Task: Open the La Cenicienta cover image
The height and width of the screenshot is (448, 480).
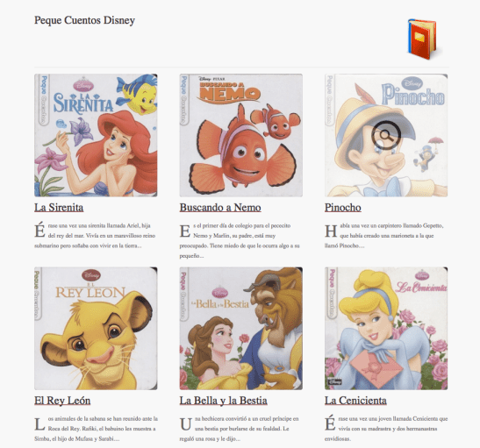Action: click(x=386, y=329)
